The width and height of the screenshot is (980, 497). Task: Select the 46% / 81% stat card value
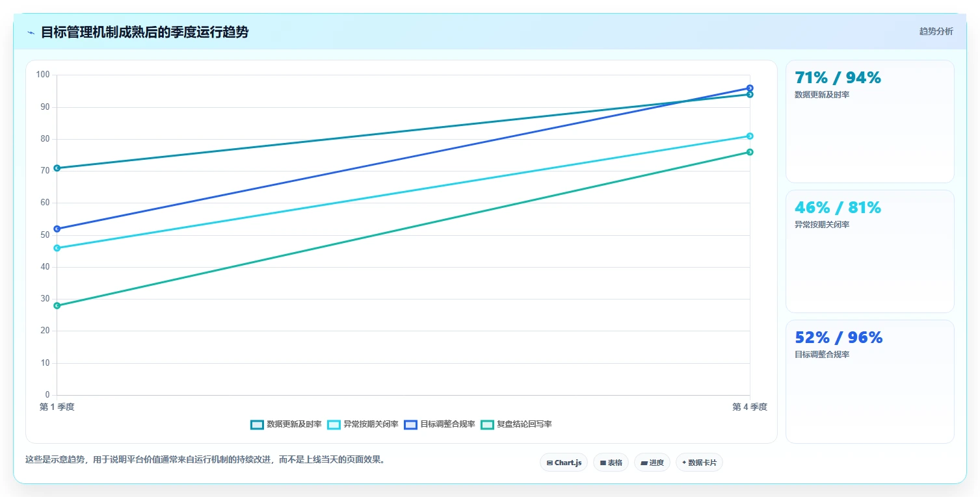tap(838, 208)
